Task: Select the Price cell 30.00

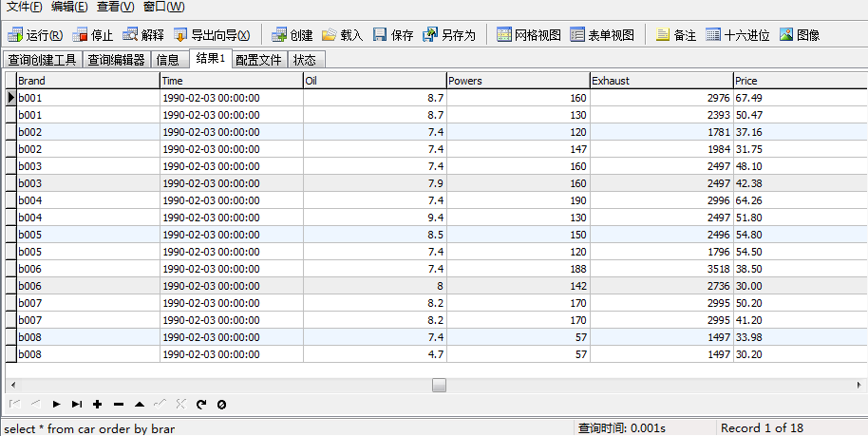Action: pyautogui.click(x=801, y=287)
